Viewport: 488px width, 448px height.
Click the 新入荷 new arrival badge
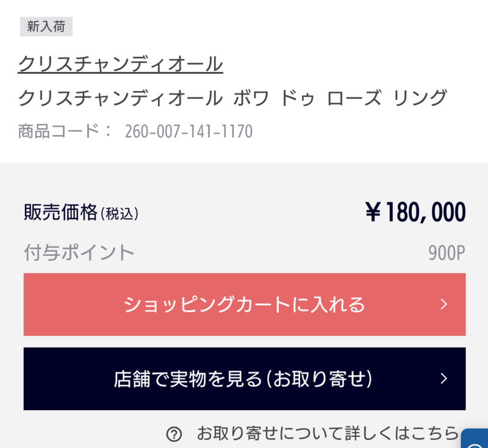(46, 27)
